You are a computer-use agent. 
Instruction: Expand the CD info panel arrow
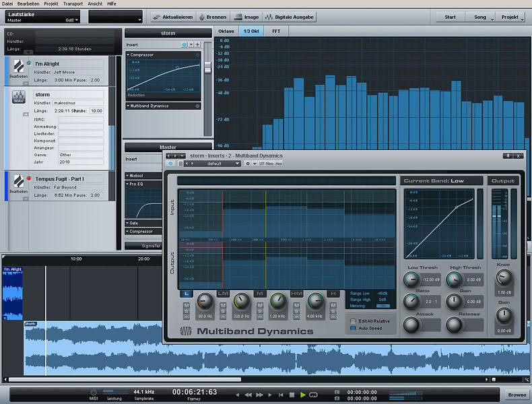pyautogui.click(x=28, y=52)
